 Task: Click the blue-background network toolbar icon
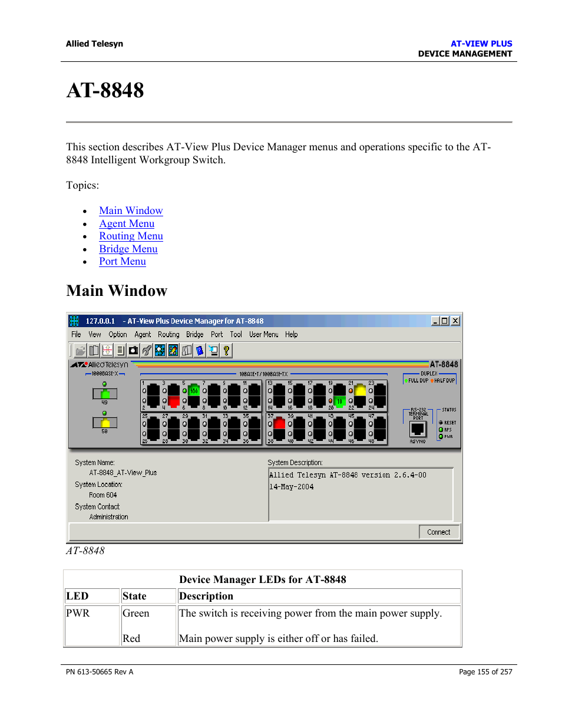160,350
